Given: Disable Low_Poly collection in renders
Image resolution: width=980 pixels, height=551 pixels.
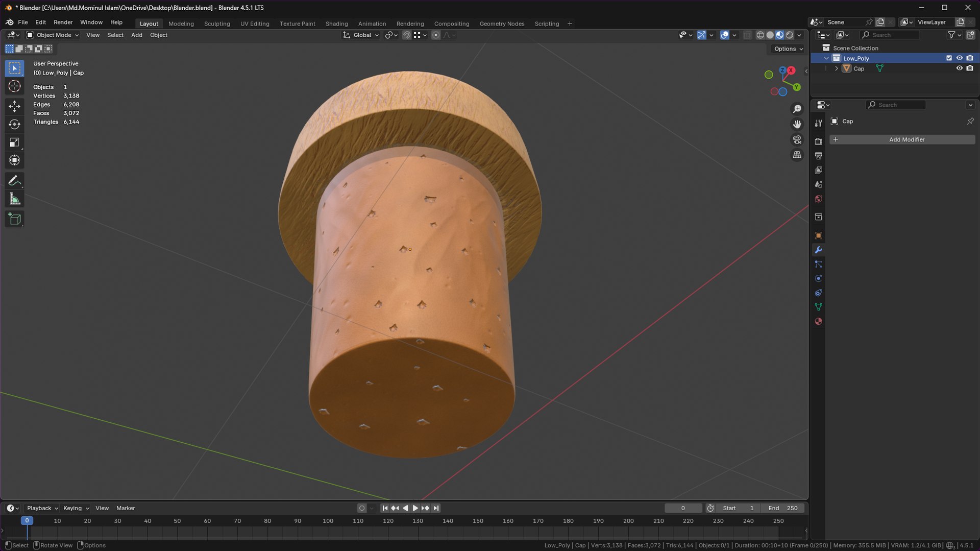Looking at the screenshot, I should 970,58.
